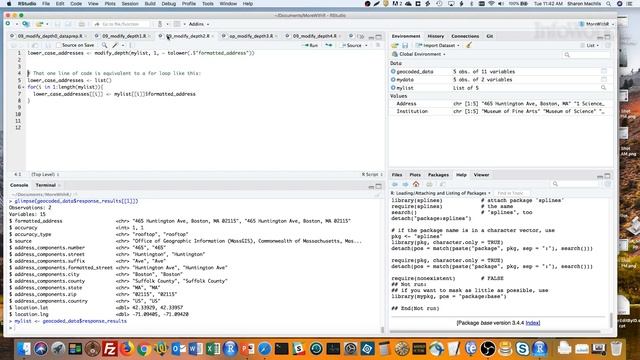Inspect mylist via magnifier icon
This screenshot has height=360, width=640.
[603, 88]
